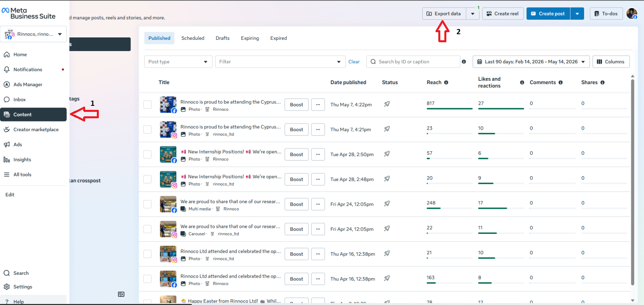Expand the Create post dropdown arrow
Viewport: 644px width, 305px height.
click(x=577, y=14)
